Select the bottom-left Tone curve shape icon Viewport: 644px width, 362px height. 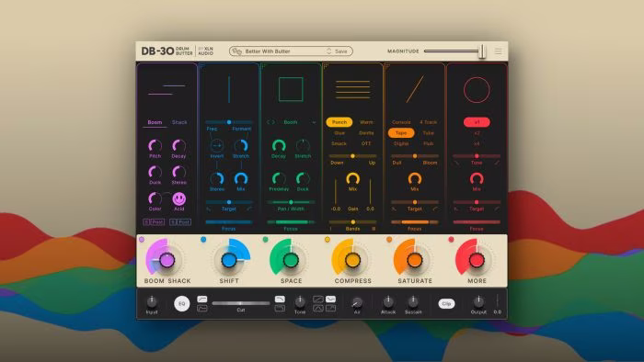coord(318,308)
